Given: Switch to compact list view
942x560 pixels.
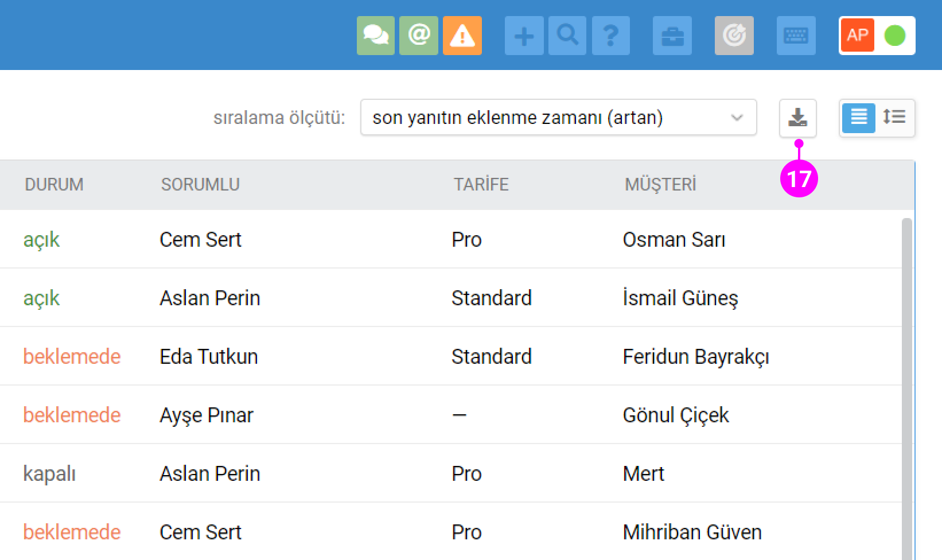Looking at the screenshot, I should [858, 118].
